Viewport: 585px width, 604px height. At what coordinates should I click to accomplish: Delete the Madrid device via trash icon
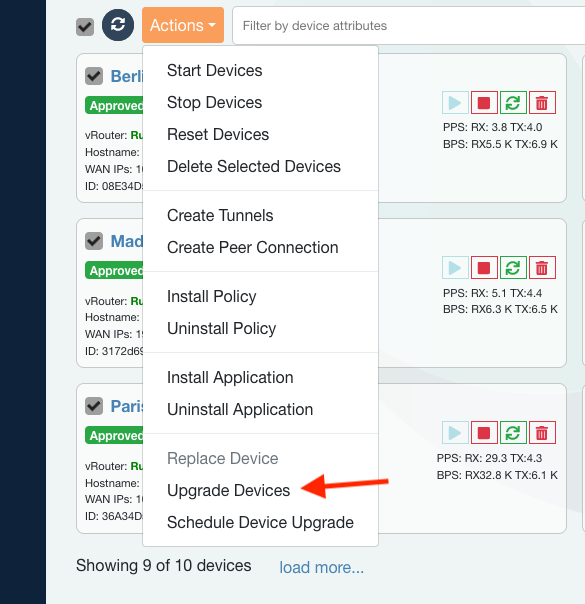542,267
